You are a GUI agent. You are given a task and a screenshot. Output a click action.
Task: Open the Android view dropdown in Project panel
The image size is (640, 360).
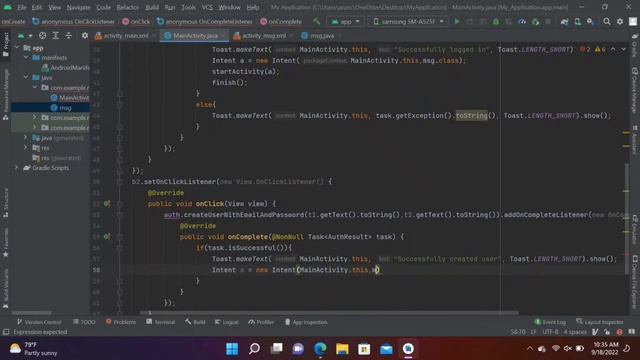[x=24, y=36]
